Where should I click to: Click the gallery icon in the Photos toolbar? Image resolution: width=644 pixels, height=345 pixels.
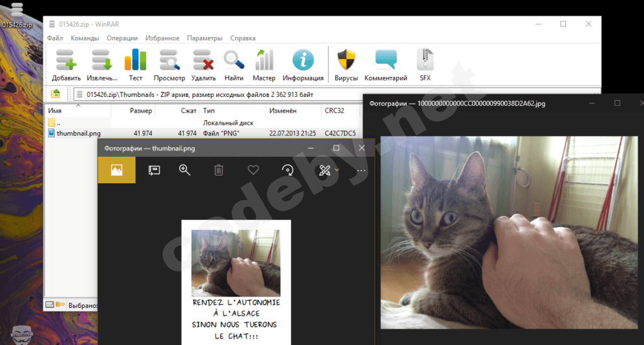(x=116, y=170)
